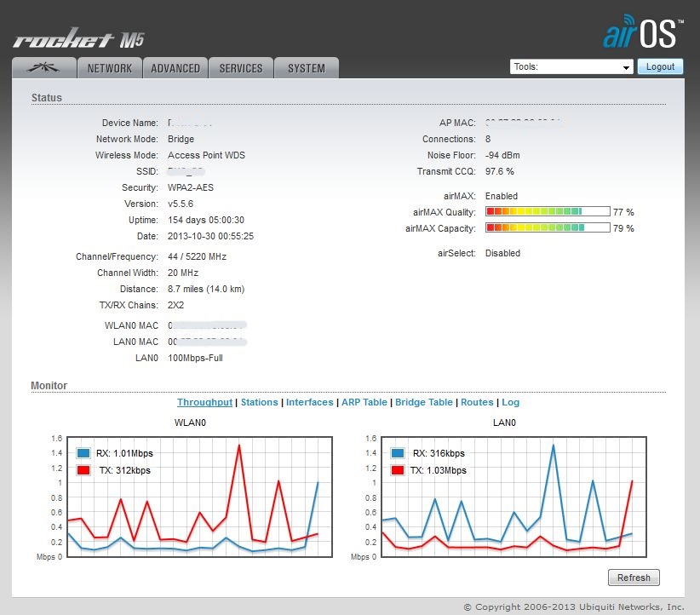Viewport: 700px width, 615px height.
Task: Select the airMAX Capacity value 79 %
Action: tap(623, 227)
